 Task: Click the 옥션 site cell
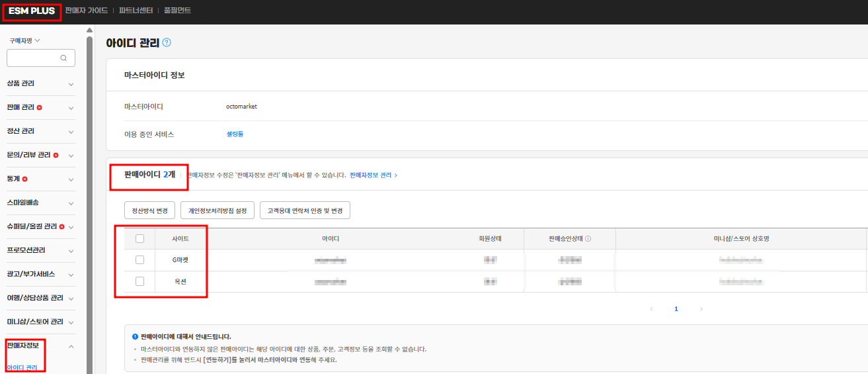180,281
